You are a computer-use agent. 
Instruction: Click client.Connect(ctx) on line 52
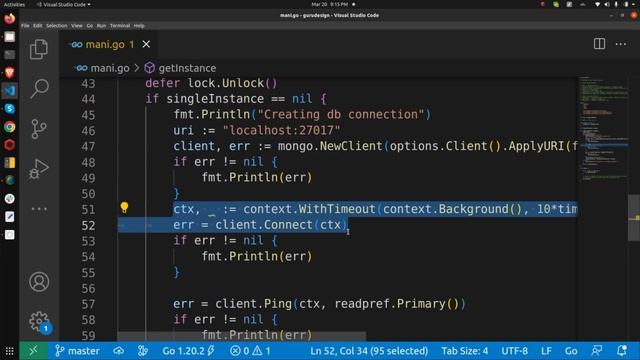(x=282, y=225)
